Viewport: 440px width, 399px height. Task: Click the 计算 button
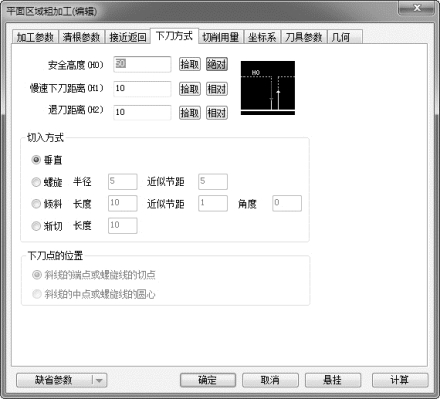[400, 380]
